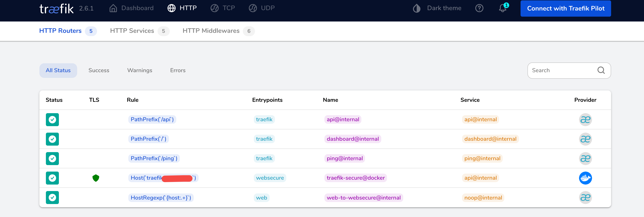Click the TCP protocol icon
Image resolution: width=644 pixels, height=217 pixels.
coord(214,8)
